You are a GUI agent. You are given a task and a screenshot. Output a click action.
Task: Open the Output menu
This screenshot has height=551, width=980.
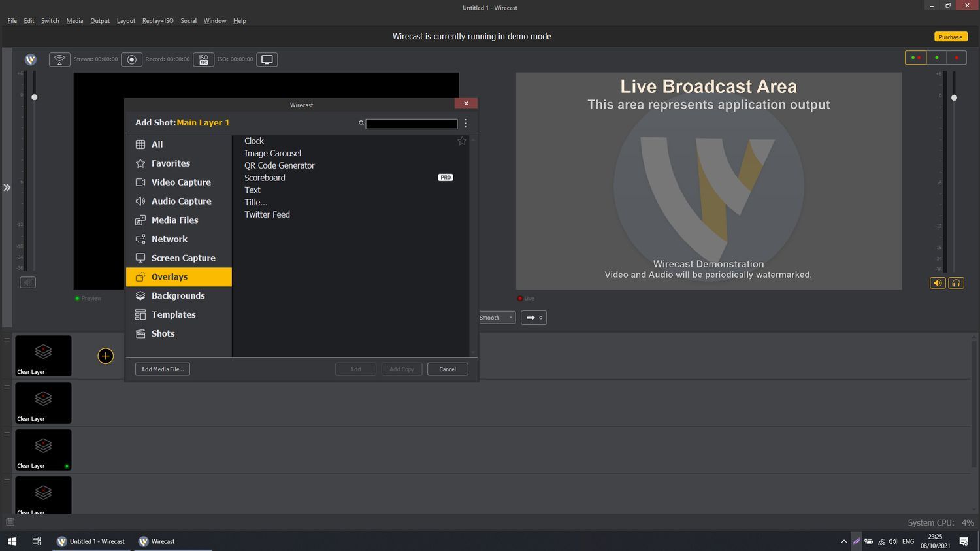point(100,21)
